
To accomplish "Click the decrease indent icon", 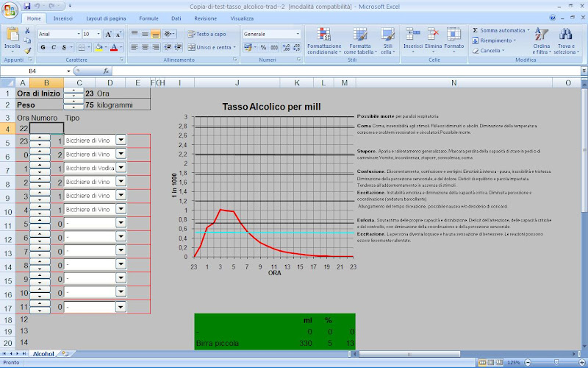I will (168, 47).
